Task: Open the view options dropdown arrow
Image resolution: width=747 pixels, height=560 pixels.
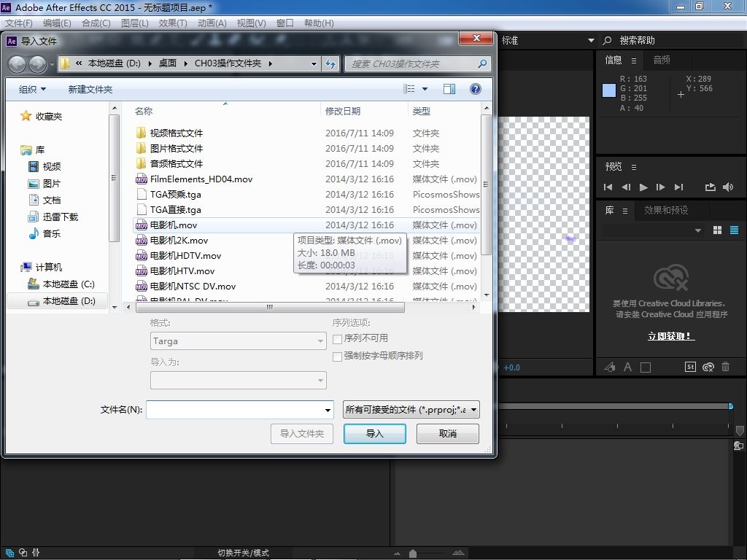Action: [x=425, y=89]
